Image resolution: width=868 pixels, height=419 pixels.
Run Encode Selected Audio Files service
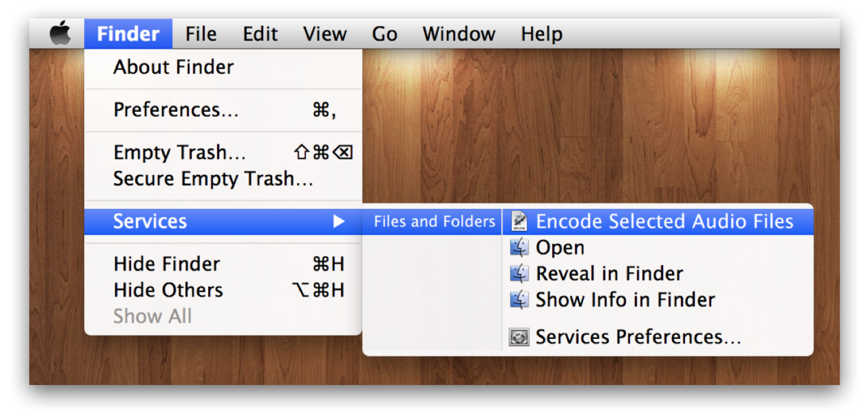pos(657,222)
